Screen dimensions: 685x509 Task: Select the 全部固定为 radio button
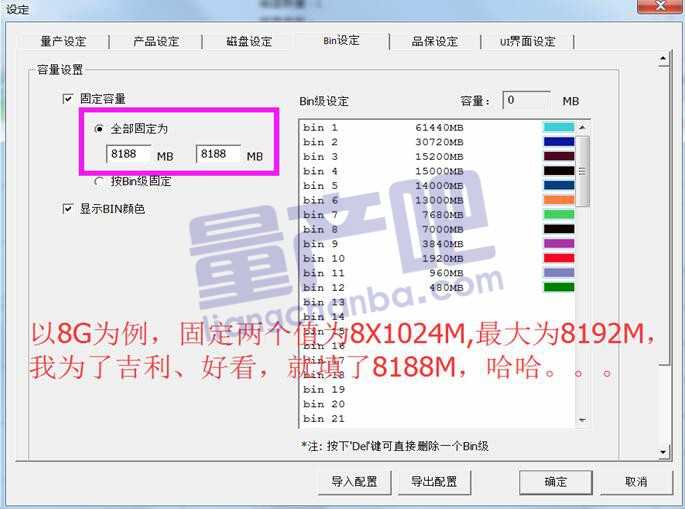tap(99, 129)
